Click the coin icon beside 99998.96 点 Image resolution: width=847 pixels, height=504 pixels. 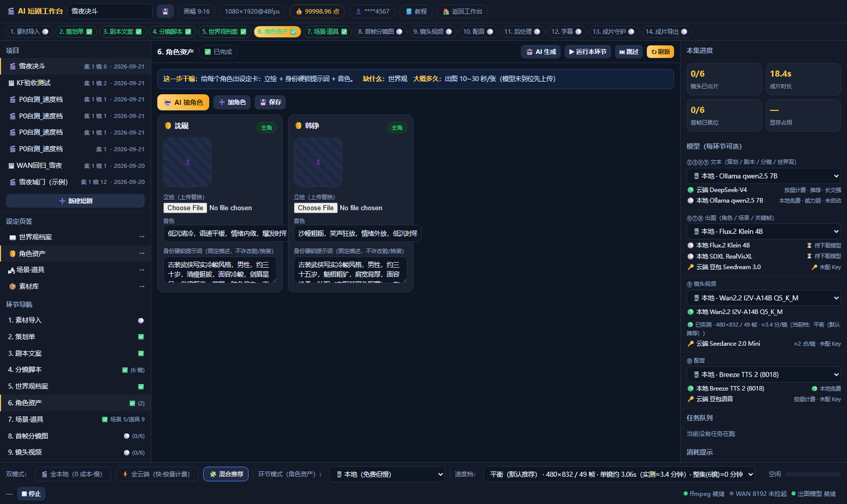click(x=299, y=11)
